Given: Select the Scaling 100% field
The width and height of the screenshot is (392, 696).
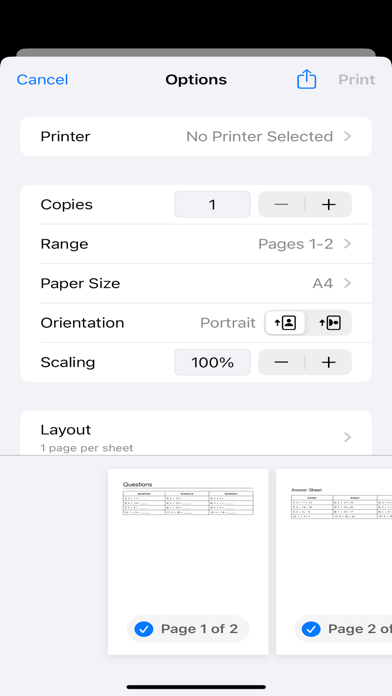Looking at the screenshot, I should (212, 363).
